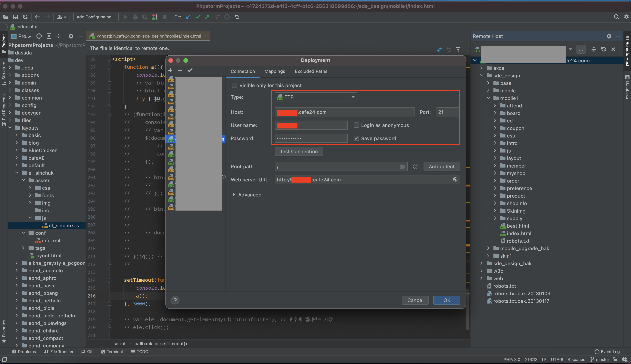
Task: Click the search everywhere magnifier icon
Action: (x=617, y=17)
